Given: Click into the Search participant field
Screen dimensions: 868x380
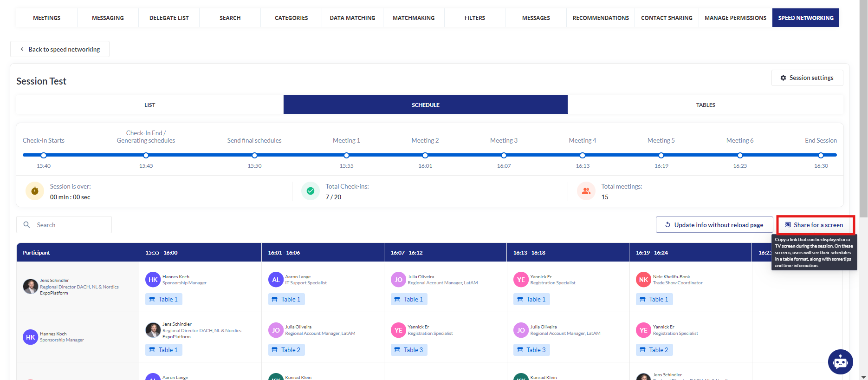Looking at the screenshot, I should click(70, 225).
